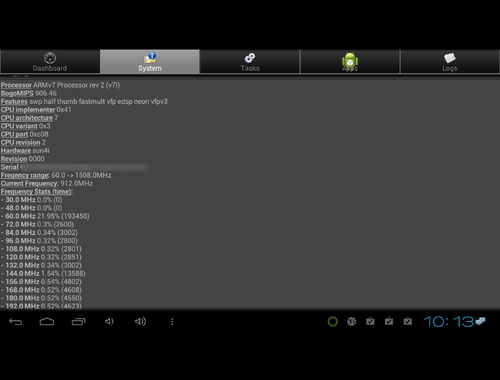Select the System tab
Viewport: 500px width, 380px height.
point(150,61)
